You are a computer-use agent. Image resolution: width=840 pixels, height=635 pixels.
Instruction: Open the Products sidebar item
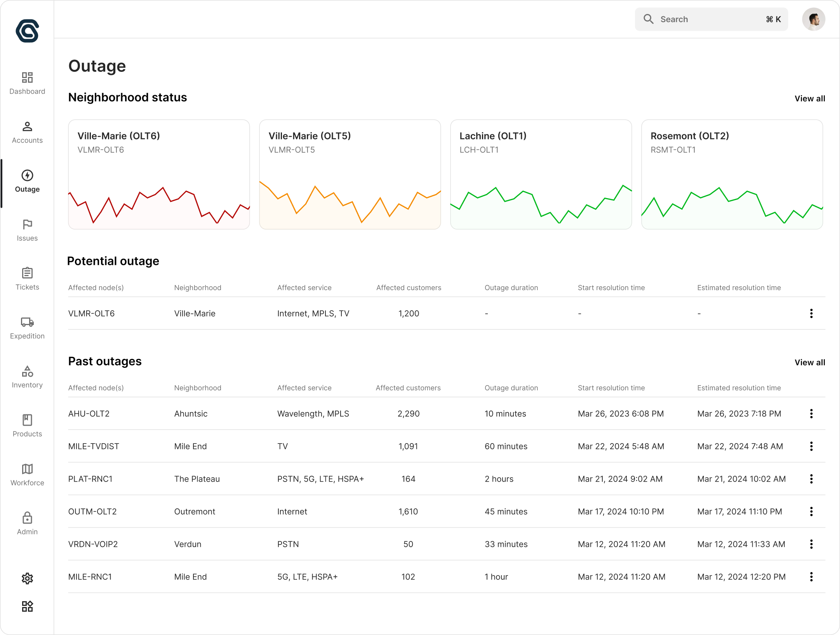27,420
